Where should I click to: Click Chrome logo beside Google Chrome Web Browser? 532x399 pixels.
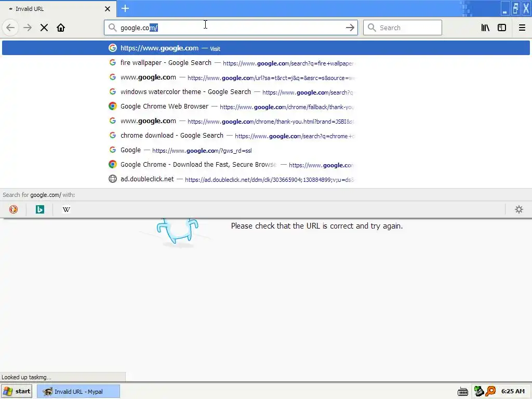click(x=113, y=106)
